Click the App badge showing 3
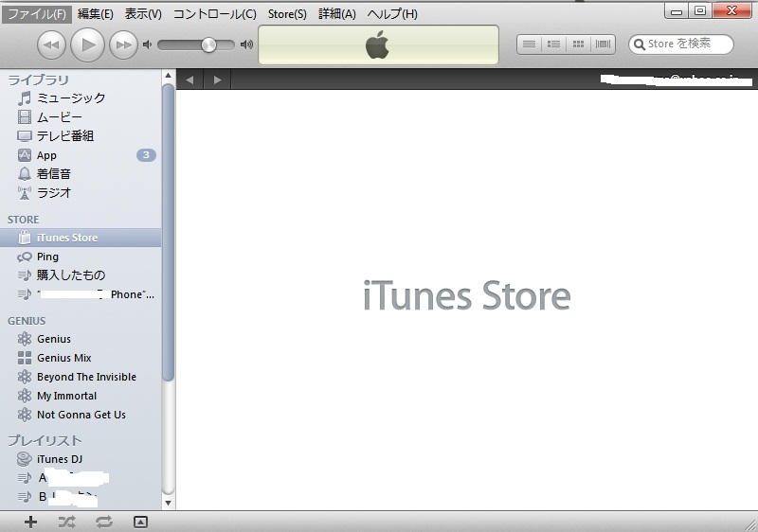 (x=146, y=155)
